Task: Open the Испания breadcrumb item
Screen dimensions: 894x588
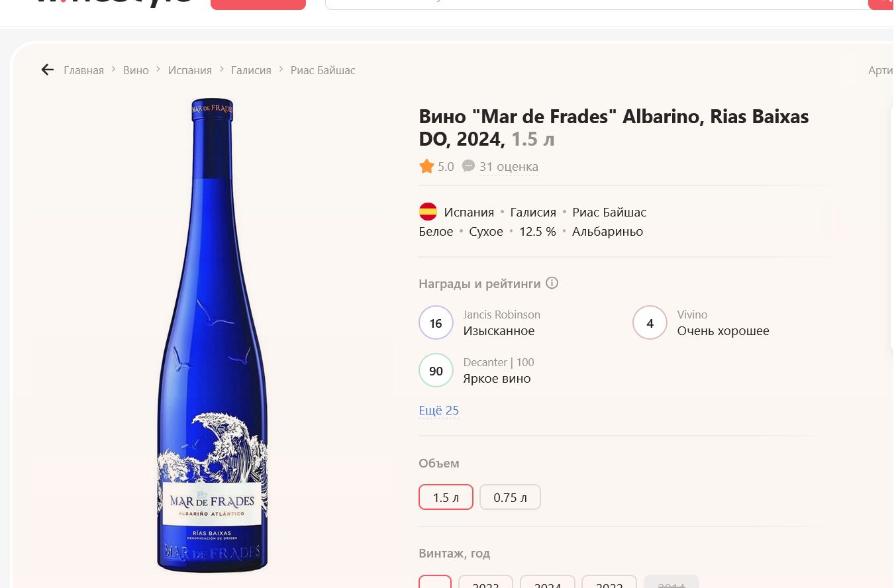Action: (189, 70)
